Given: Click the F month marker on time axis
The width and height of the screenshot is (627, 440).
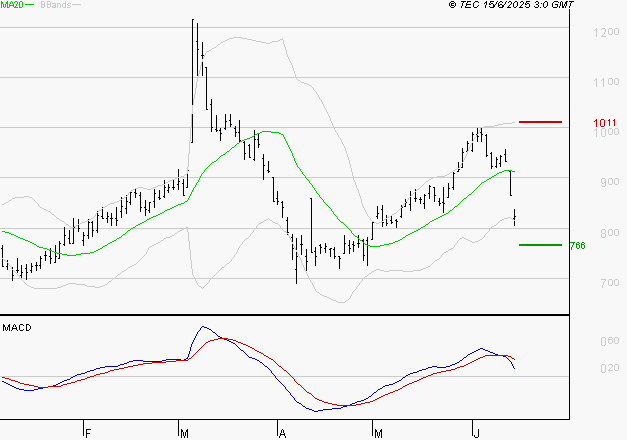Looking at the screenshot, I should [88, 434].
